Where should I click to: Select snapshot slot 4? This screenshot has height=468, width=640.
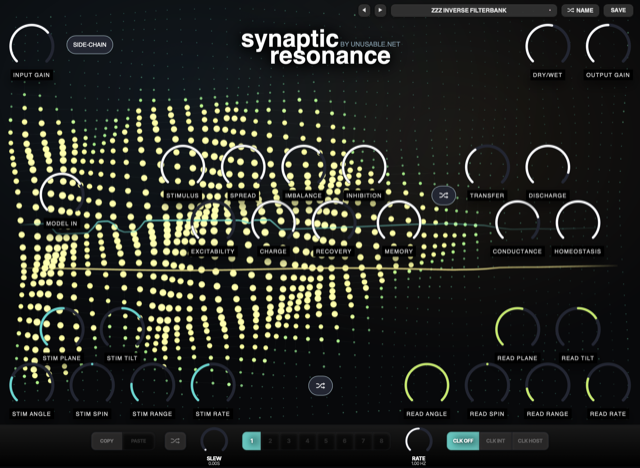(x=307, y=441)
